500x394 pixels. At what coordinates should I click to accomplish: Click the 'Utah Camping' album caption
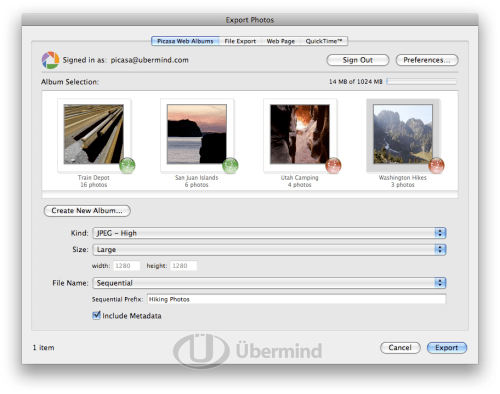coord(300,178)
